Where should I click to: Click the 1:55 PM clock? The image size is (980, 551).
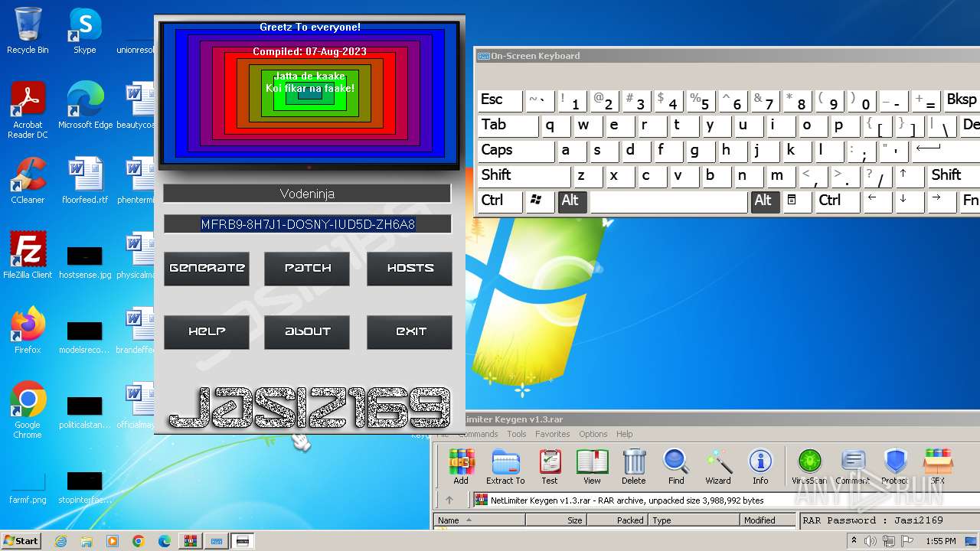(x=941, y=541)
